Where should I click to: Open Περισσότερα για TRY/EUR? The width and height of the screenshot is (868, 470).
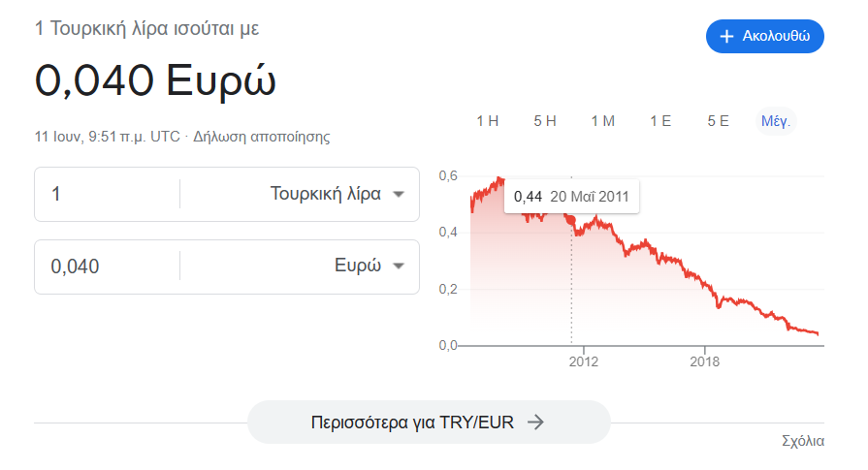tap(429, 422)
